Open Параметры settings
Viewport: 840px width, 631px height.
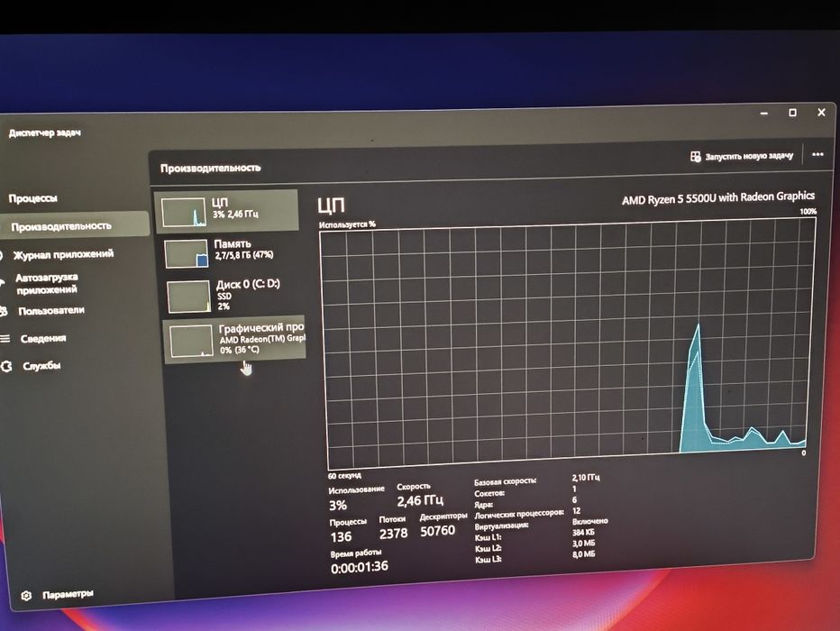tap(68, 594)
